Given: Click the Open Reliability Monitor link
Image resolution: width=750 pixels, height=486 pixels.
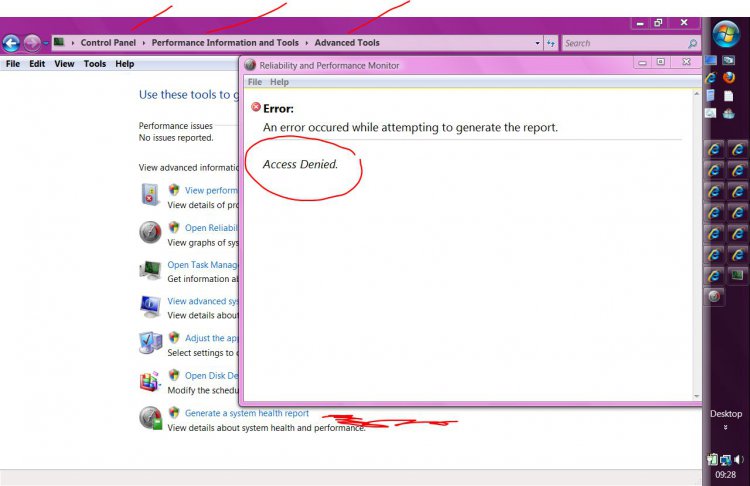Looking at the screenshot, I should tap(211, 228).
